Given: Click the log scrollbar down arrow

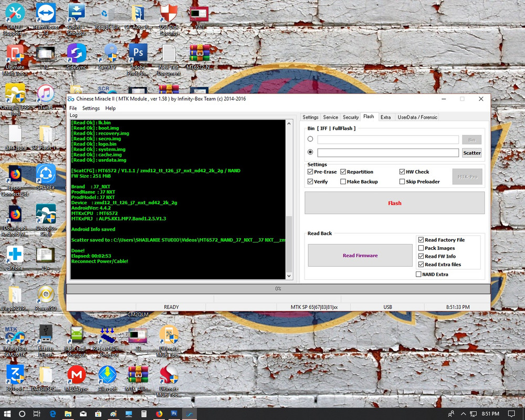Looking at the screenshot, I should [289, 276].
